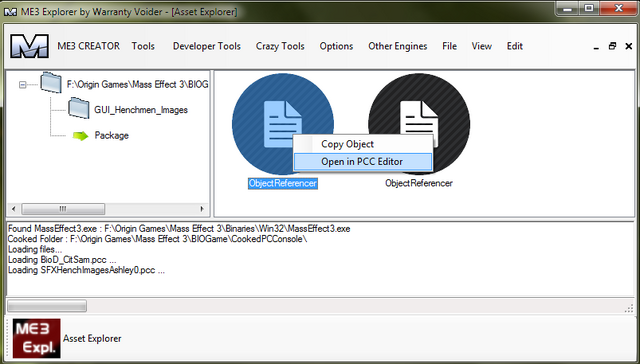The image size is (640, 364).
Task: Select the black ObjectReferencer document icon
Action: coord(419,124)
